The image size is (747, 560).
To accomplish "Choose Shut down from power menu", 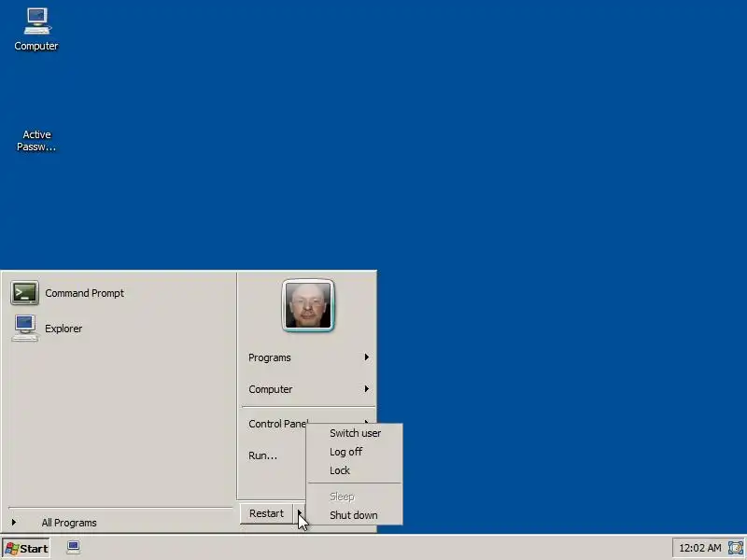I will (354, 515).
